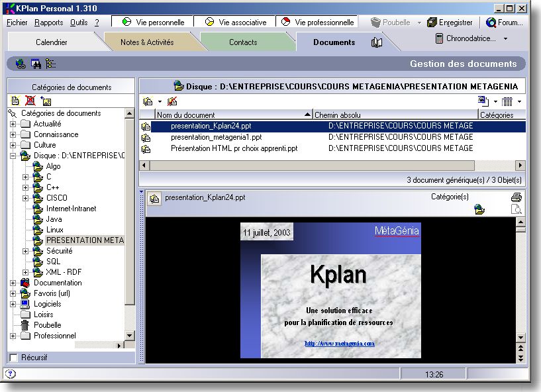Viewport: 541px width, 392px height.
Task: Select presentation_metagenia1.ppt in the list
Action: (x=217, y=137)
